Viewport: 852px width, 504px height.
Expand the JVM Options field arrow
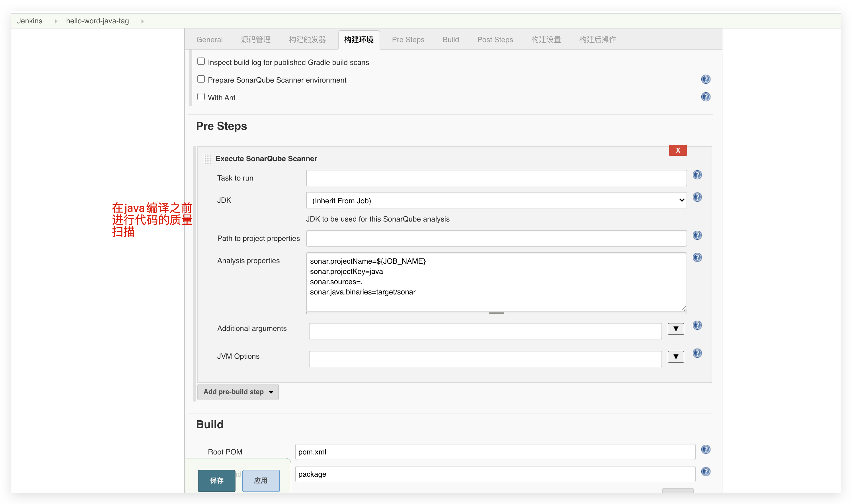pos(675,357)
